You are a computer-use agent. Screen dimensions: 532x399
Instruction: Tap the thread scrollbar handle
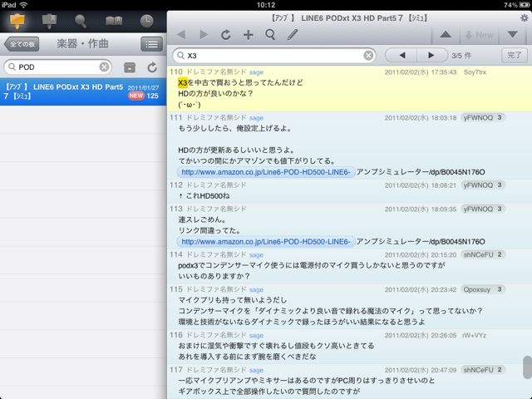tap(528, 367)
